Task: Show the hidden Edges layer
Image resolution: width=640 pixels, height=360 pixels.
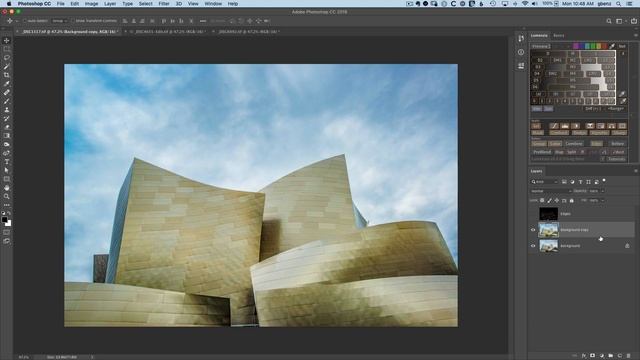Action: point(533,213)
